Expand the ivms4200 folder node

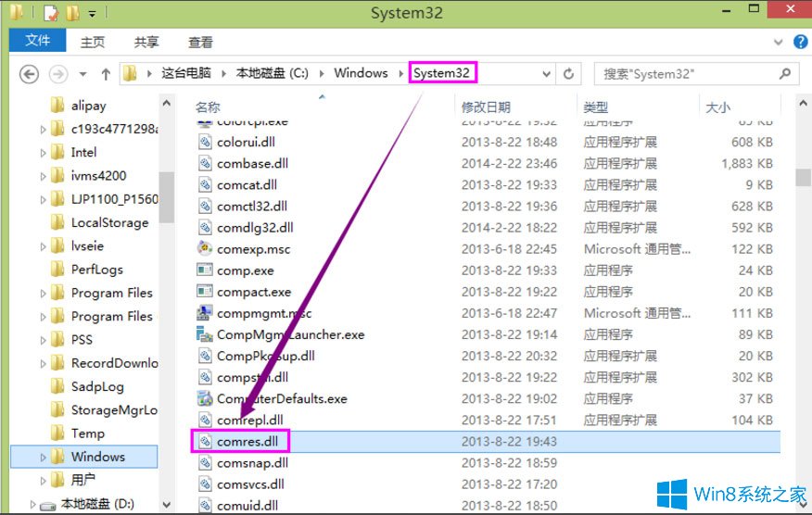43,176
